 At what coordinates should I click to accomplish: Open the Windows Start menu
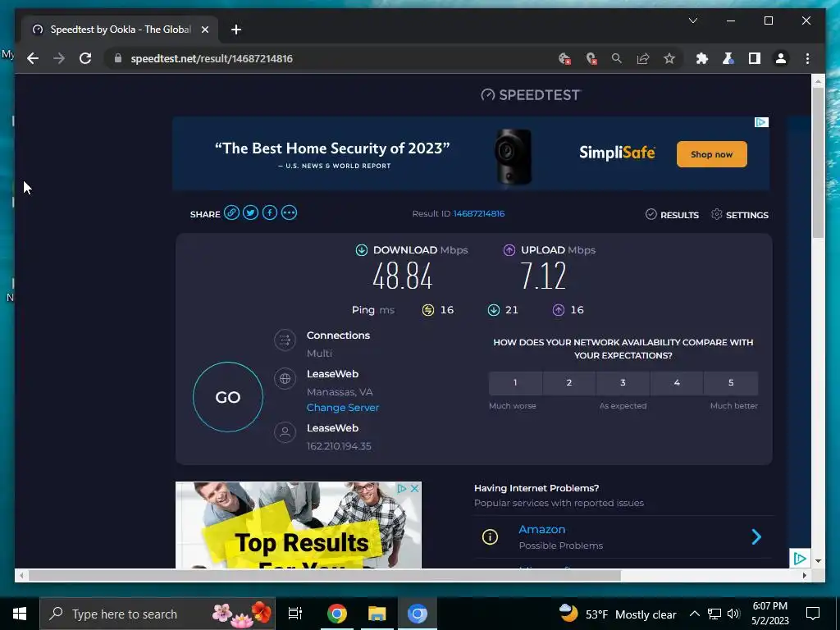tap(20, 614)
